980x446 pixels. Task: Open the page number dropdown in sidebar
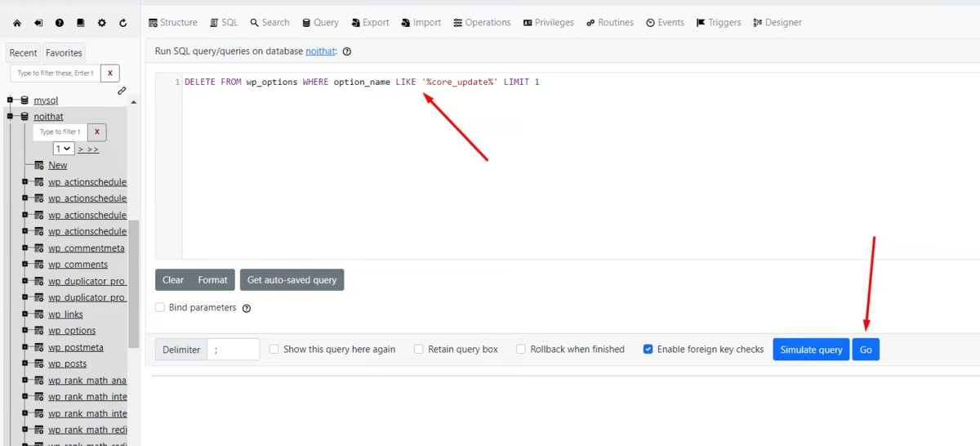(64, 149)
